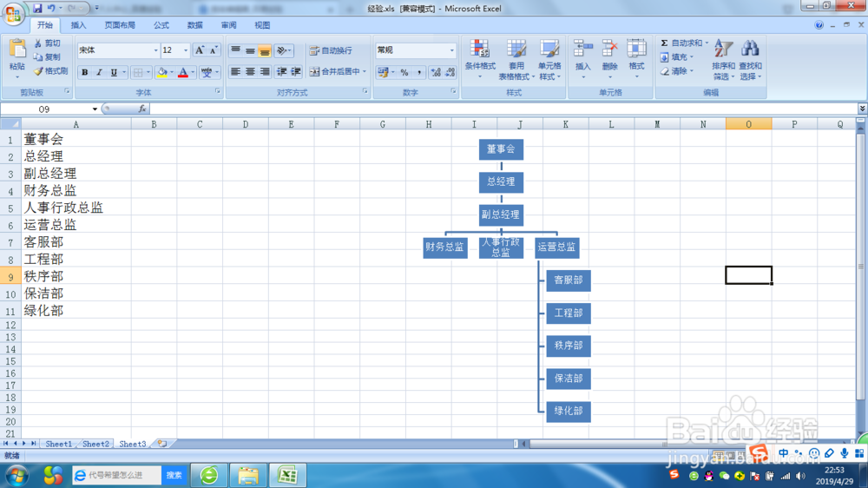868x488 pixels.
Task: Insert a new worksheet tab icon
Action: tap(161, 444)
